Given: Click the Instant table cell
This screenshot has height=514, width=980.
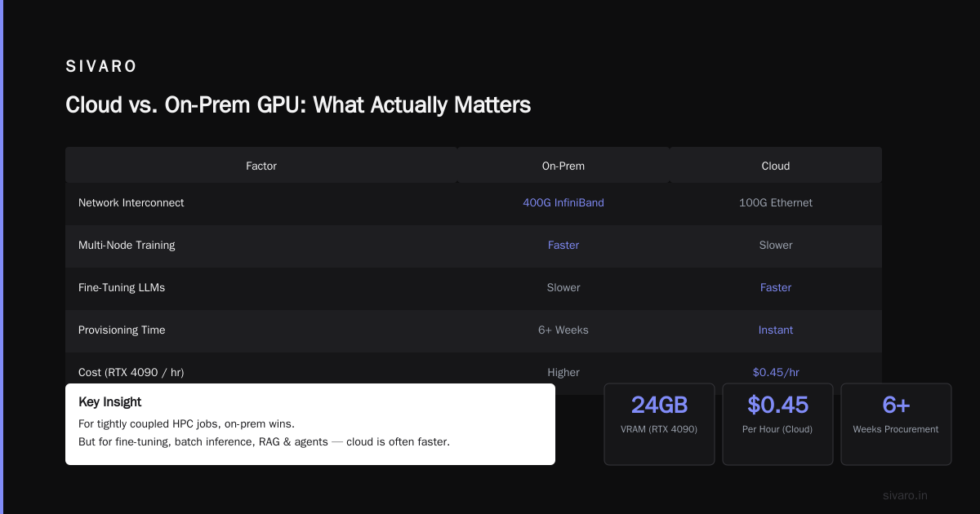Looking at the screenshot, I should [776, 330].
